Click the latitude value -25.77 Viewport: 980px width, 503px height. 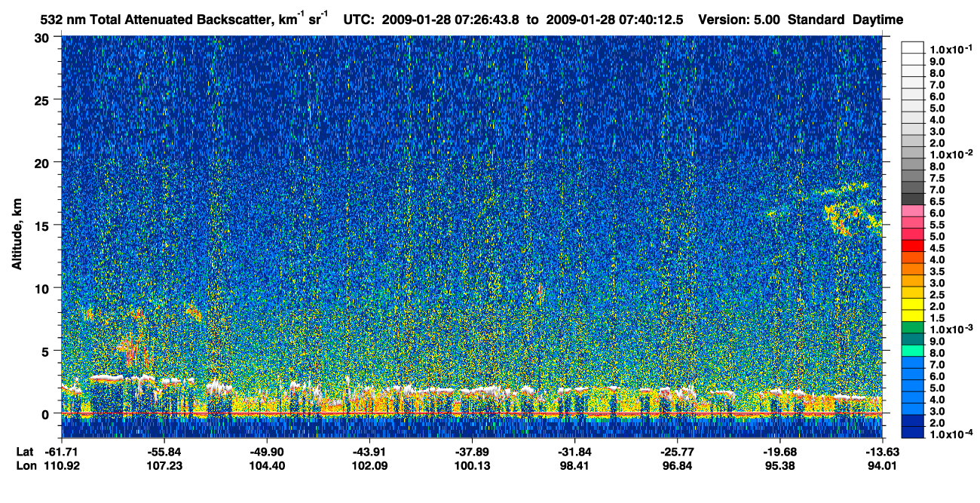click(677, 452)
